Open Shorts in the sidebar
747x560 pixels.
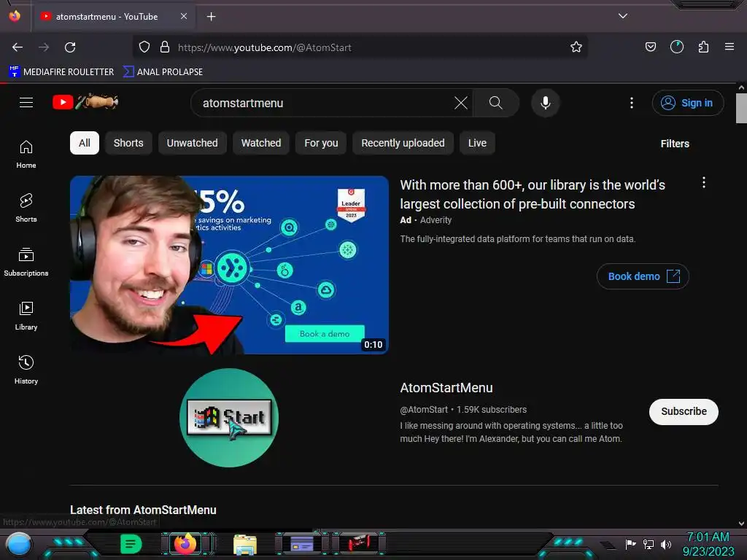[26, 208]
